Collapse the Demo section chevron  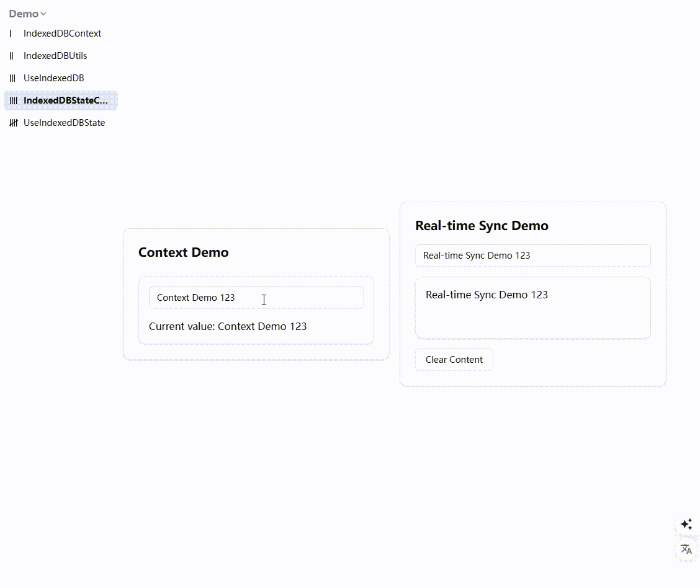[43, 14]
